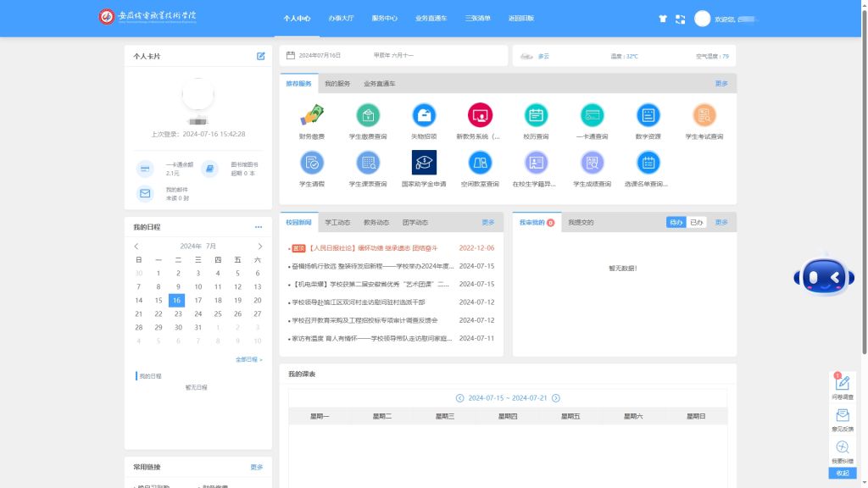Collapse the side panel with 收起

point(842,473)
